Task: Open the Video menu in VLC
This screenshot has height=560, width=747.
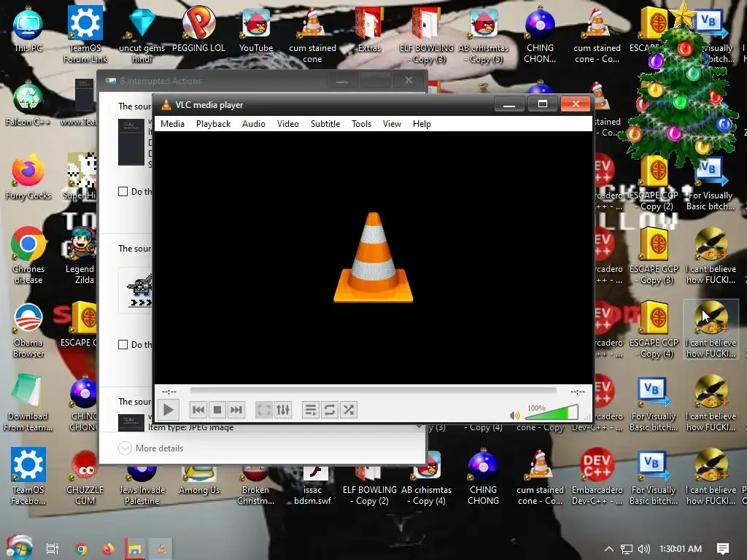Action: [288, 124]
